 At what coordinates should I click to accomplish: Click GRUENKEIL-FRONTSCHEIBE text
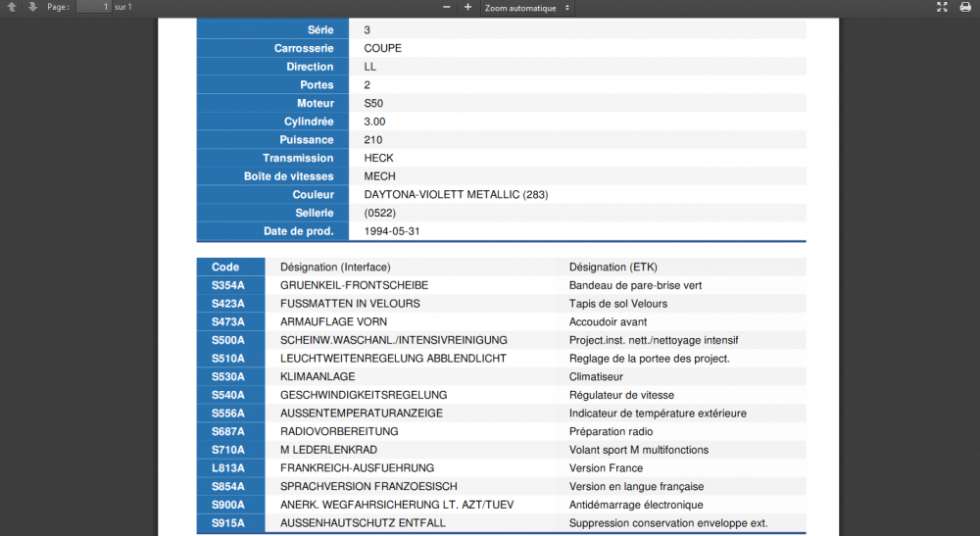pyautogui.click(x=354, y=285)
